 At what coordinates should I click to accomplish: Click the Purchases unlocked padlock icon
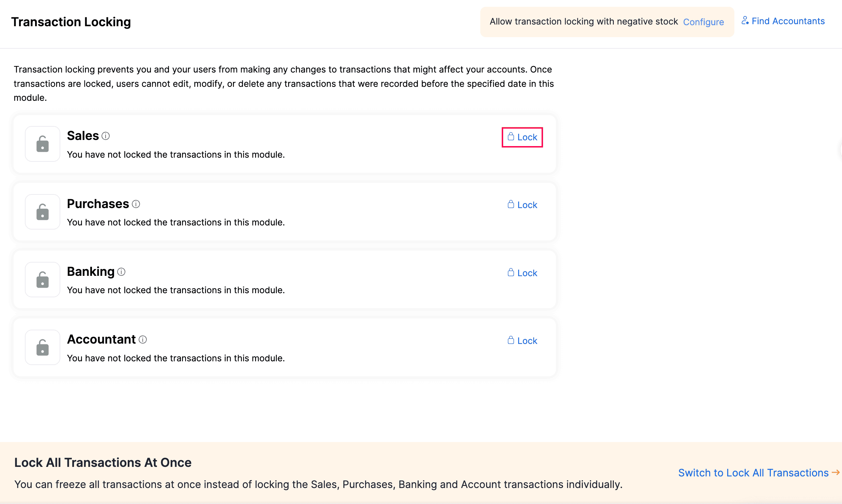(43, 212)
